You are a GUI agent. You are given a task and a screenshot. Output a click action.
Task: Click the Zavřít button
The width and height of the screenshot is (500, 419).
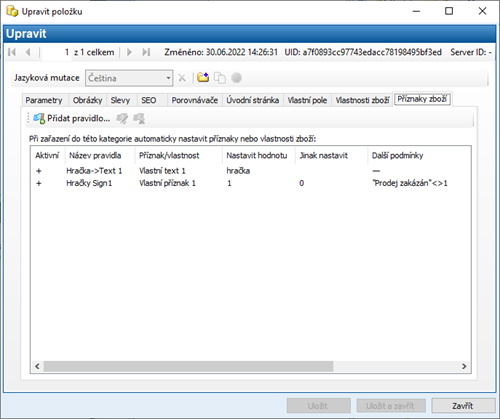(x=463, y=406)
